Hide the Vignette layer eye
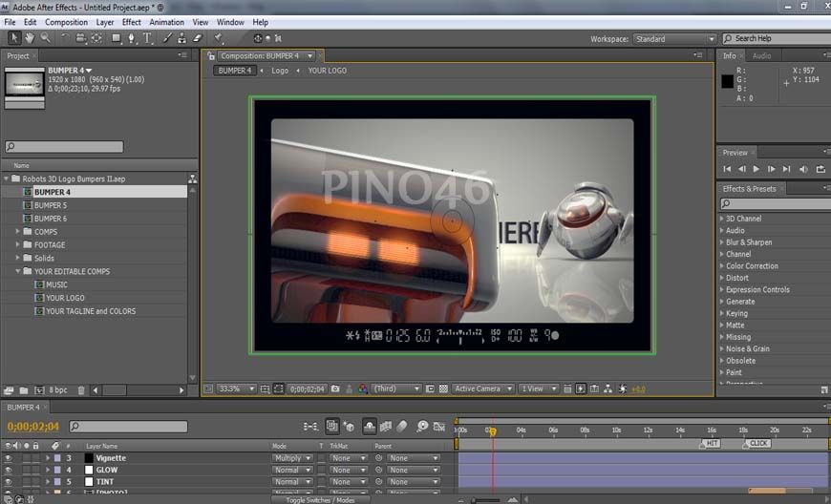831x504 pixels. 8,458
